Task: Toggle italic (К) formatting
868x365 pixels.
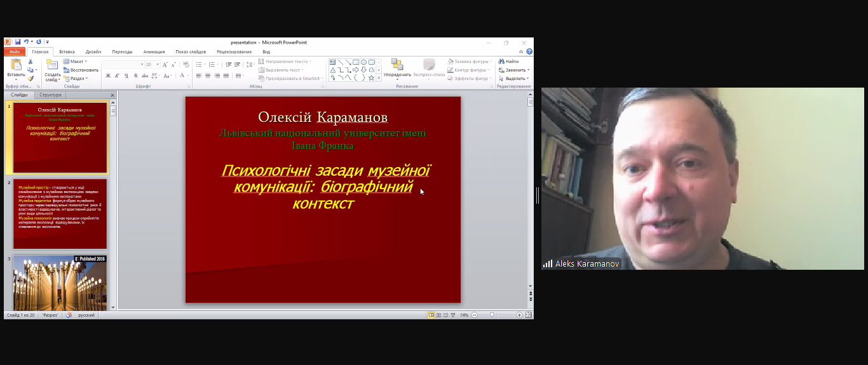Action: [x=117, y=76]
